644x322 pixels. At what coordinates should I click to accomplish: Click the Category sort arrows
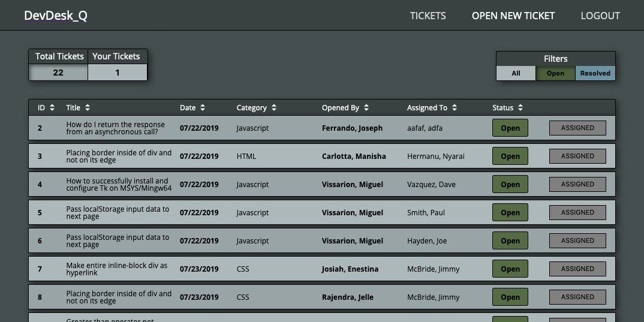(274, 107)
